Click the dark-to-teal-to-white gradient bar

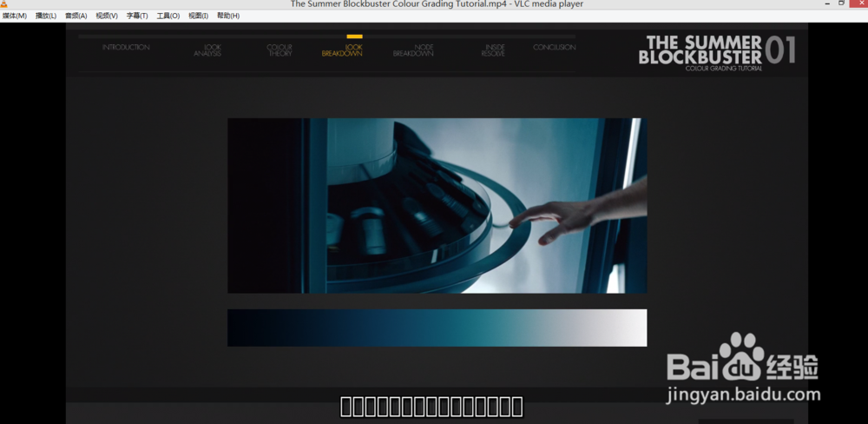pos(437,328)
